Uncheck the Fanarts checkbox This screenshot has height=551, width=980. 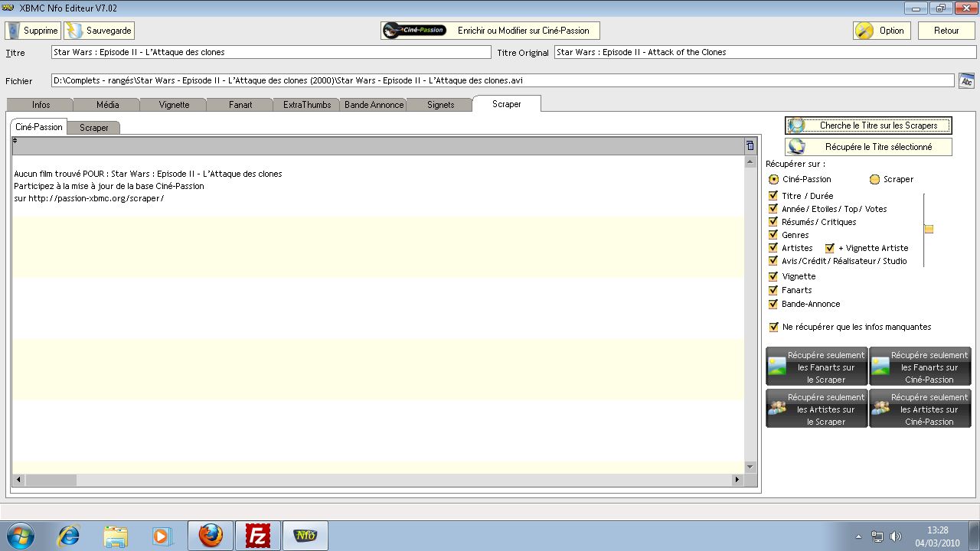[x=773, y=290]
